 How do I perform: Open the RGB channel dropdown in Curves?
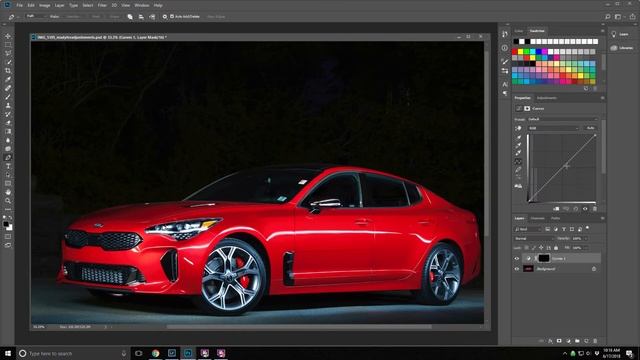click(x=553, y=128)
